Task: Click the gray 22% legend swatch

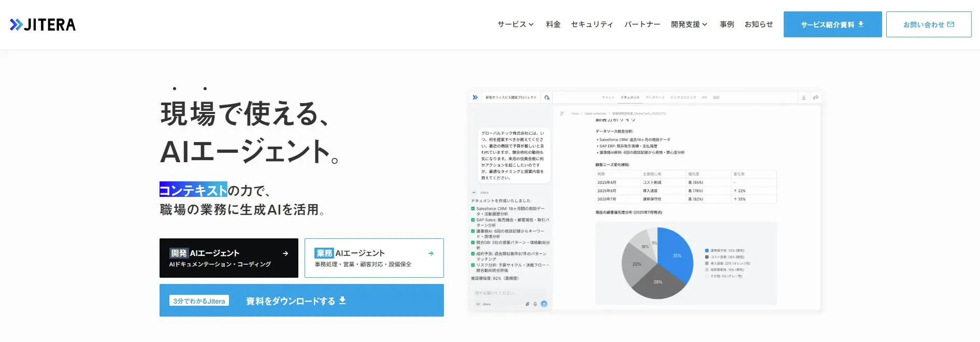Action: tap(707, 263)
